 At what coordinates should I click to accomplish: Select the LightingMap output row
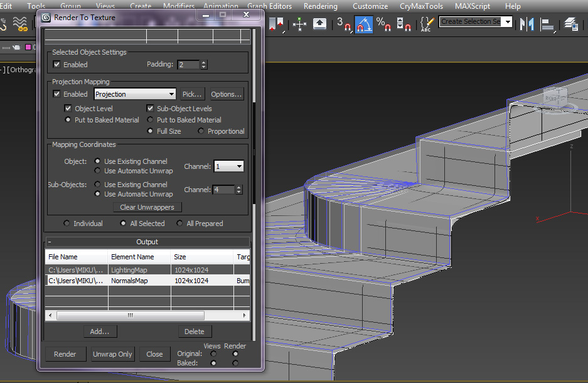click(147, 270)
